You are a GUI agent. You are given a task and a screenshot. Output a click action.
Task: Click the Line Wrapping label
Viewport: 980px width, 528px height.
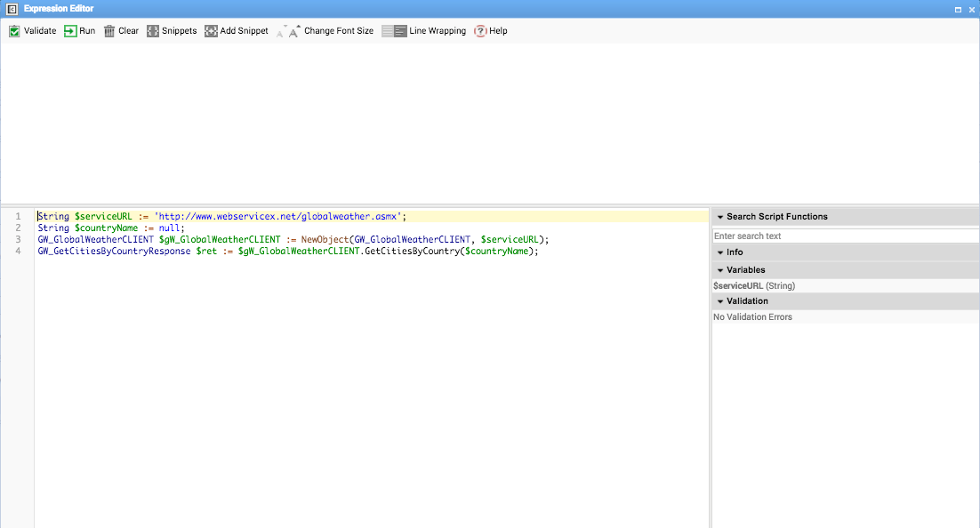tap(438, 30)
